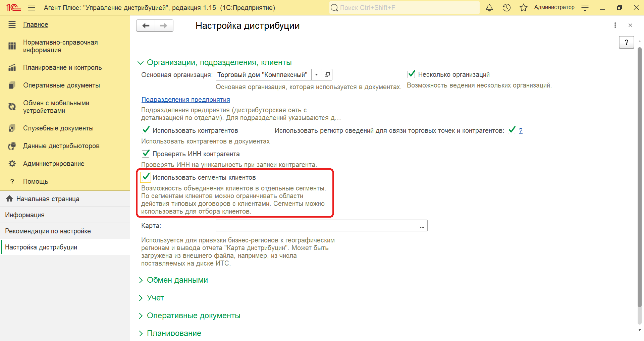This screenshot has height=341, width=644.
Task: Click the scrollbar up arrow
Action: tap(640, 41)
